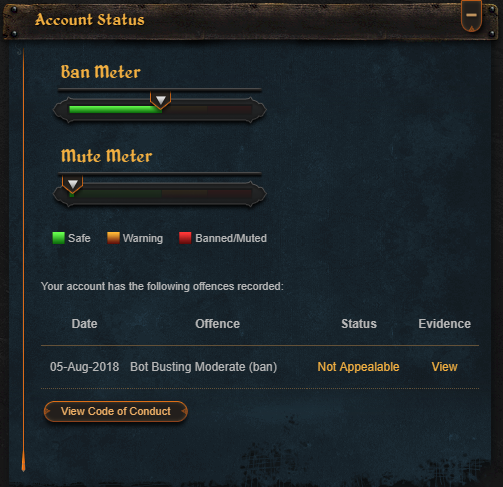503x487 pixels.
Task: Click the green filled Ban Meter bar
Action: coord(115,109)
